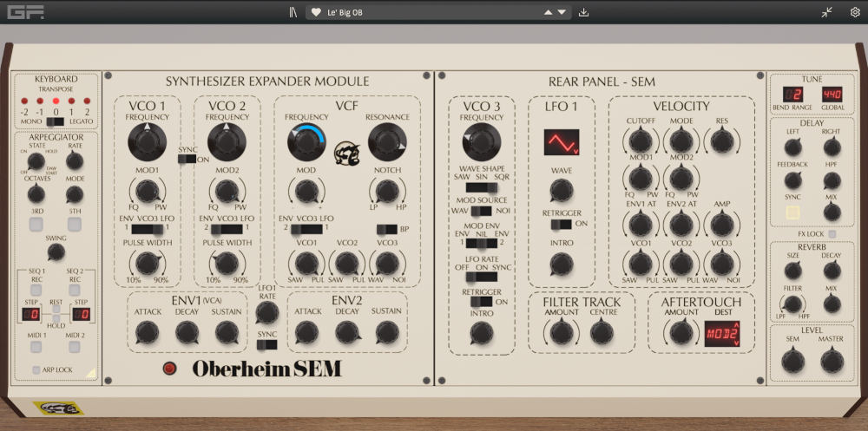Set VCO 3 MOD ENV selector switch
The height and width of the screenshot is (431, 868).
point(481,243)
